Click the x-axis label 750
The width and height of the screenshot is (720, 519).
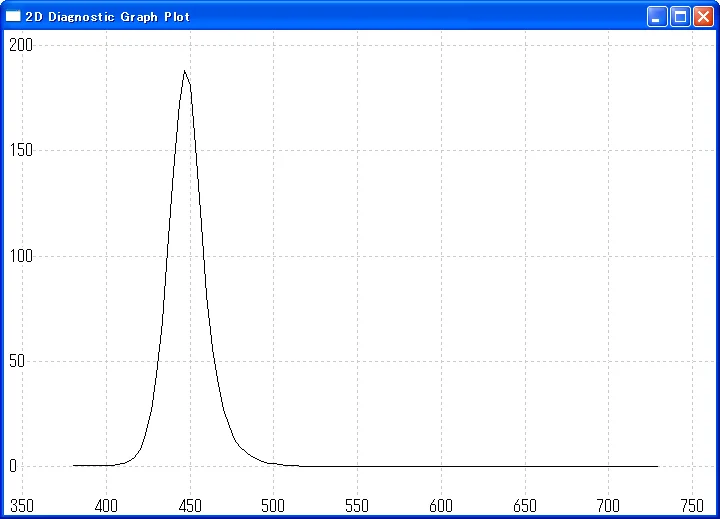click(692, 506)
